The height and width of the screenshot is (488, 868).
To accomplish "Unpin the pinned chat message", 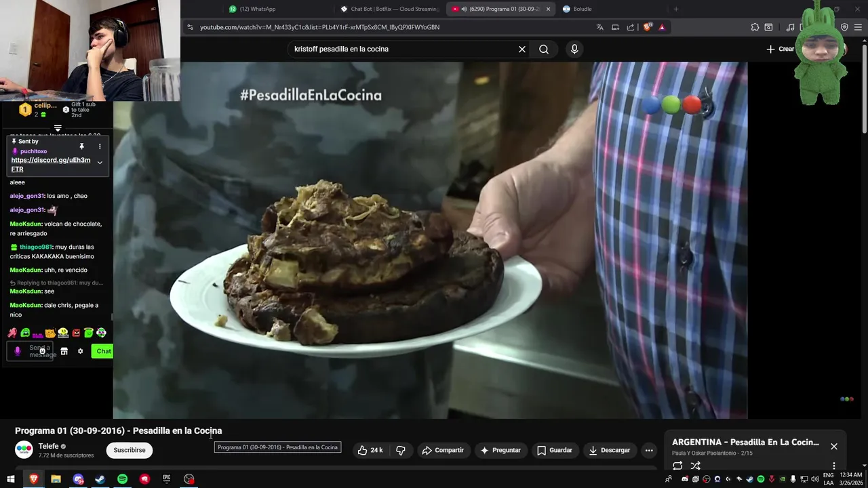I will coord(81,146).
